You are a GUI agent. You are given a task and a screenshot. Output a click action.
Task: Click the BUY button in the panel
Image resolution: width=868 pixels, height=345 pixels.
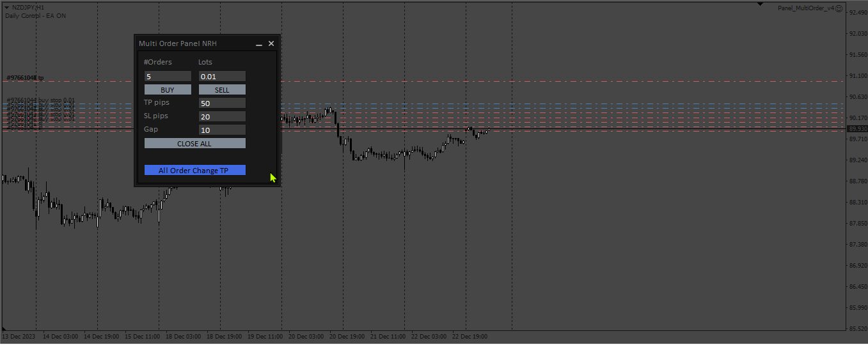click(x=168, y=90)
